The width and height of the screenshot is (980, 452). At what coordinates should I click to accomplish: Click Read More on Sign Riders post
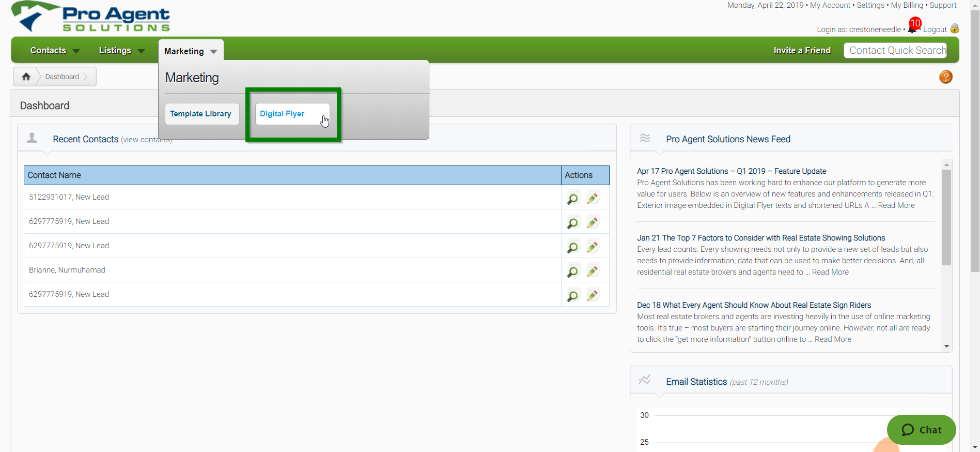833,339
